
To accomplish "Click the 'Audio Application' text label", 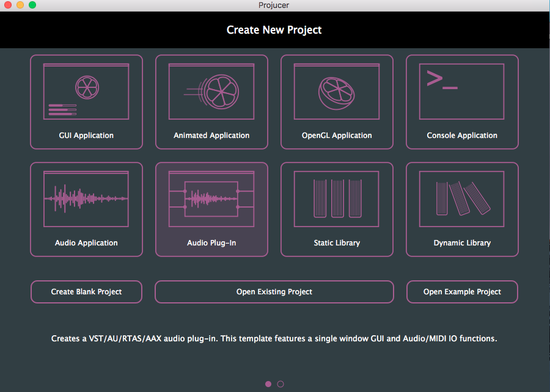I will click(86, 243).
